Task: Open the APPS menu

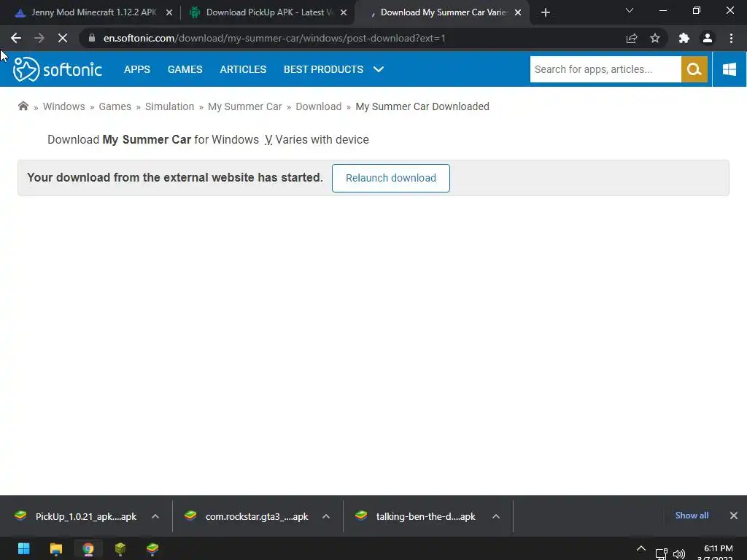Action: [136, 69]
